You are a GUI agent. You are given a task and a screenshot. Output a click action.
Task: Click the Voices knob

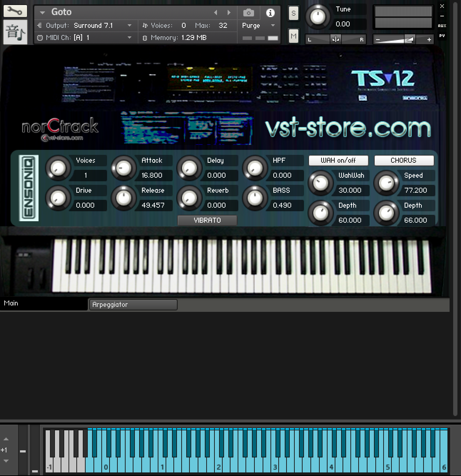tap(58, 168)
